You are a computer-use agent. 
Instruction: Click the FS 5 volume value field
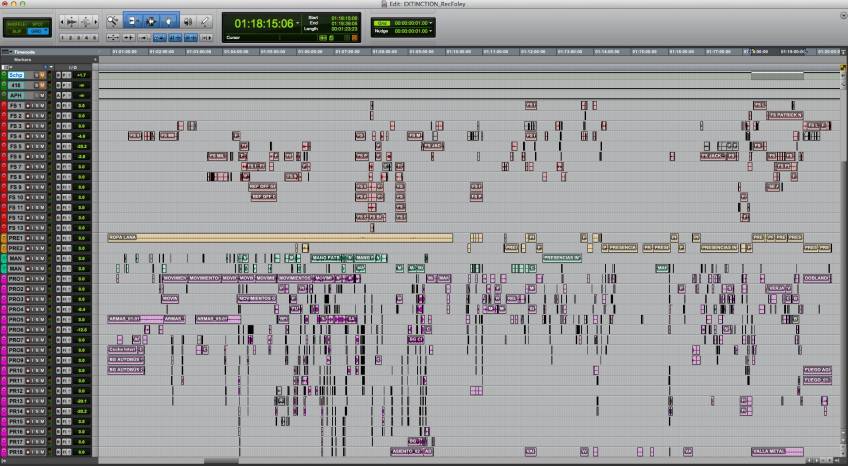point(81,146)
